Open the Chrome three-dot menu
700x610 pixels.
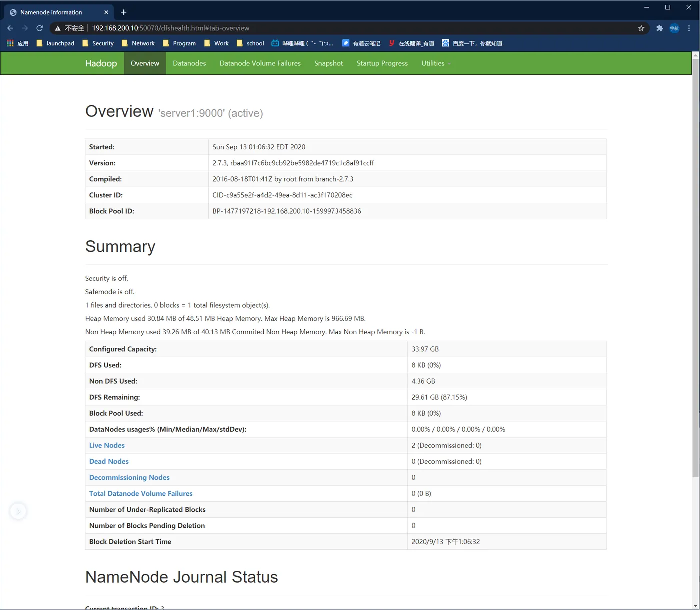[689, 28]
